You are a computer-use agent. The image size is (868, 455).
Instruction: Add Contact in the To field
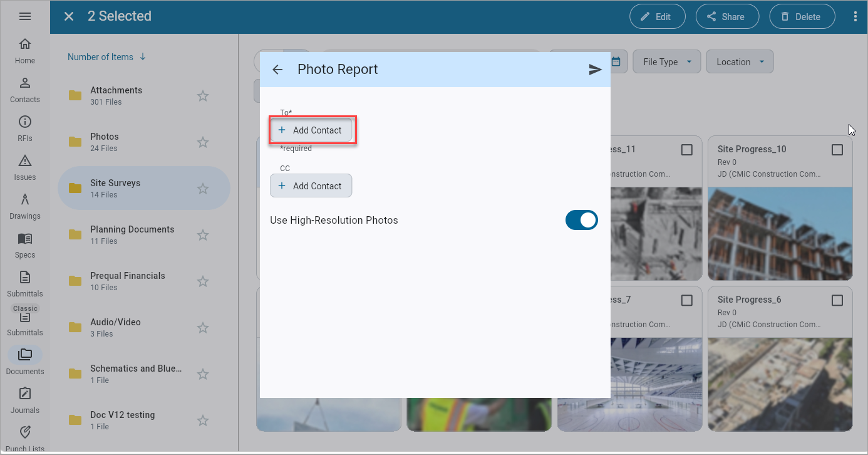(311, 130)
